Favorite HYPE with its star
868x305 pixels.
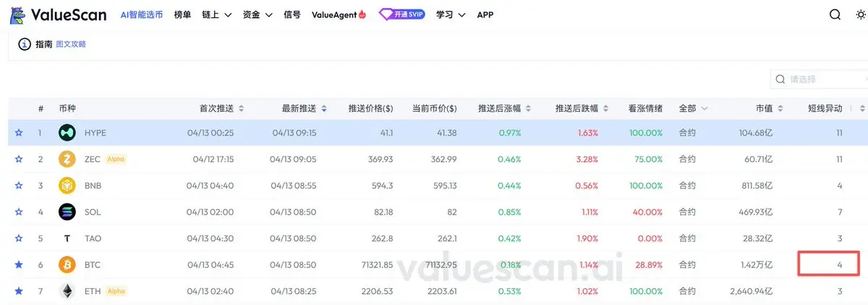coord(19,133)
